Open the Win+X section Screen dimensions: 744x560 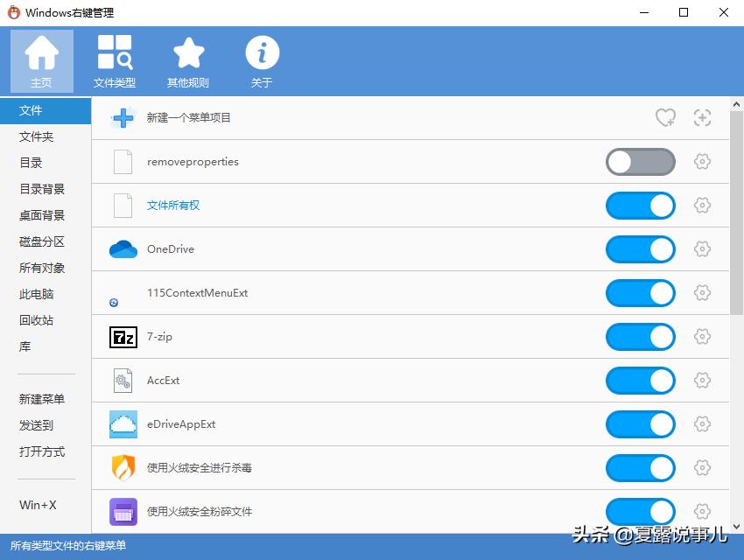[37, 504]
